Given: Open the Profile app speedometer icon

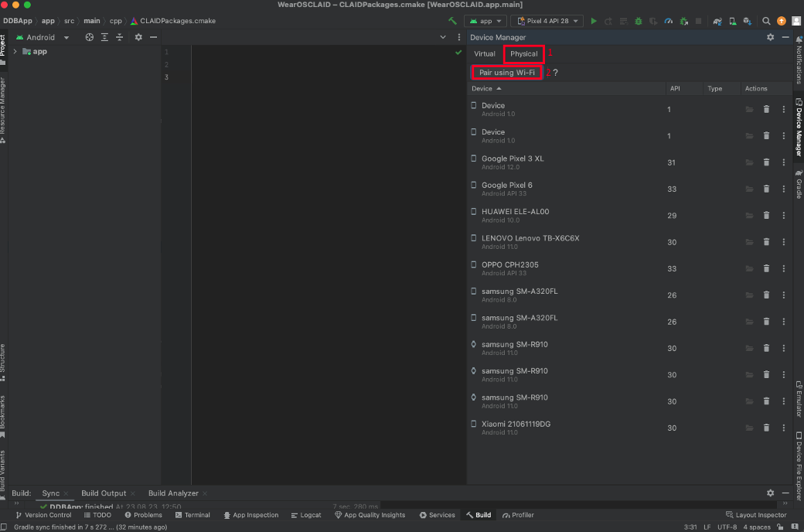Looking at the screenshot, I should tap(668, 21).
